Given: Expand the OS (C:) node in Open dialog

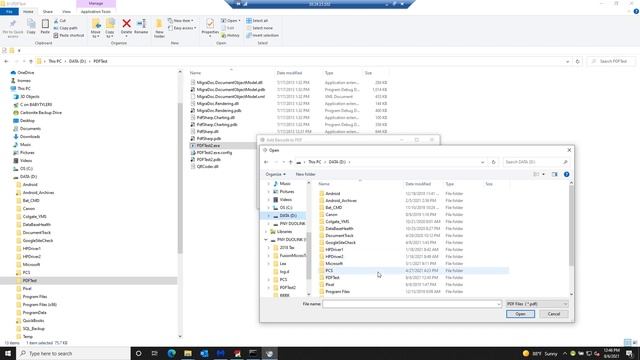Looking at the screenshot, I should (x=269, y=208).
